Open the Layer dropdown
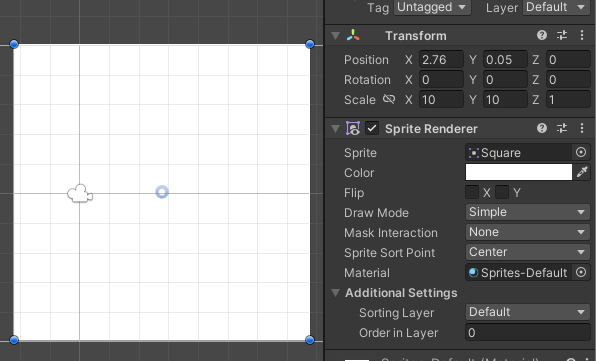This screenshot has width=596, height=361. [556, 7]
